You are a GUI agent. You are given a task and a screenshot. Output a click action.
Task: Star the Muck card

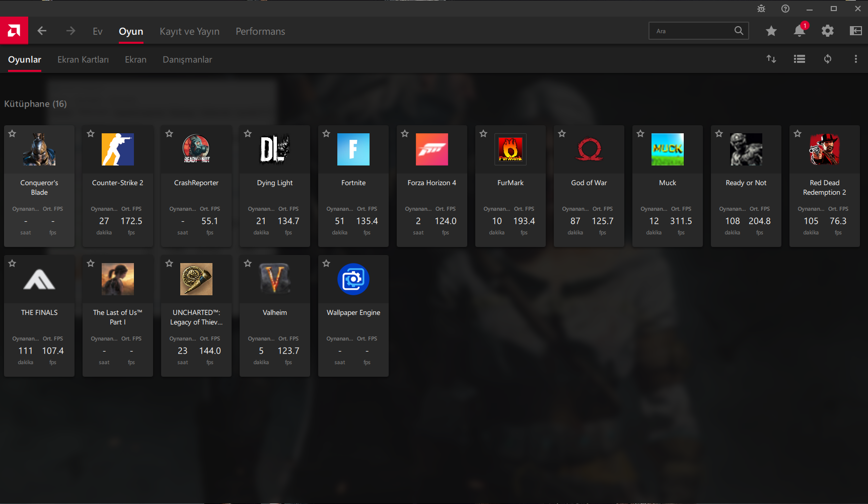640,133
